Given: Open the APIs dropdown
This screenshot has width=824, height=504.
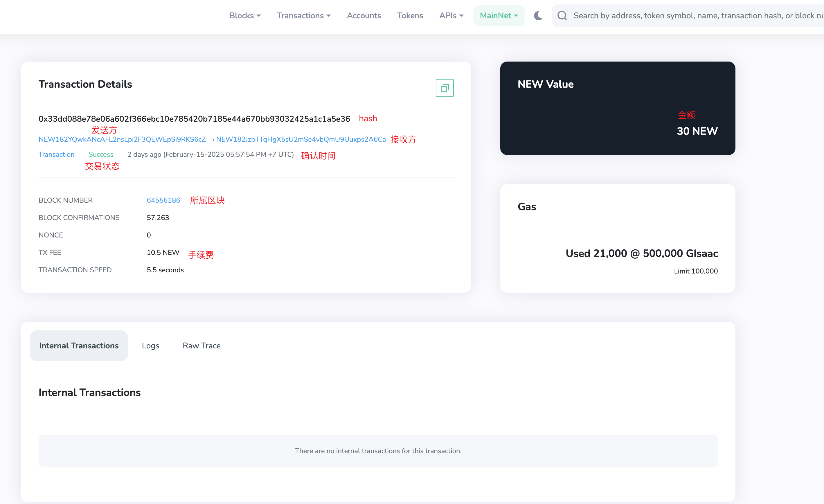Looking at the screenshot, I should coord(451,15).
